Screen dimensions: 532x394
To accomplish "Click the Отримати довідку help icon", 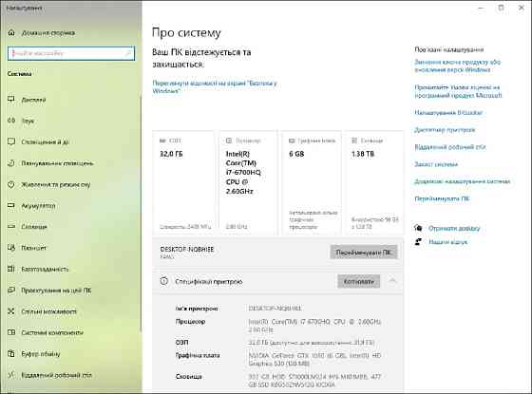I will 418,228.
